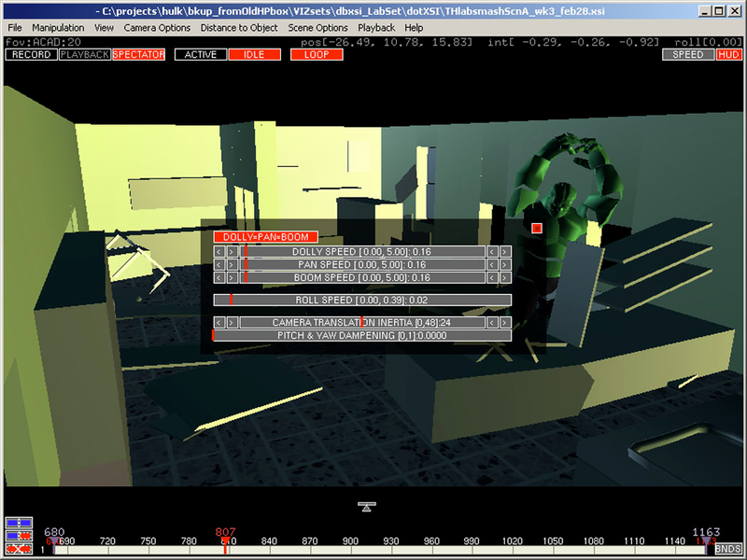Click the 'roll[0.00]' readout

click(x=709, y=42)
